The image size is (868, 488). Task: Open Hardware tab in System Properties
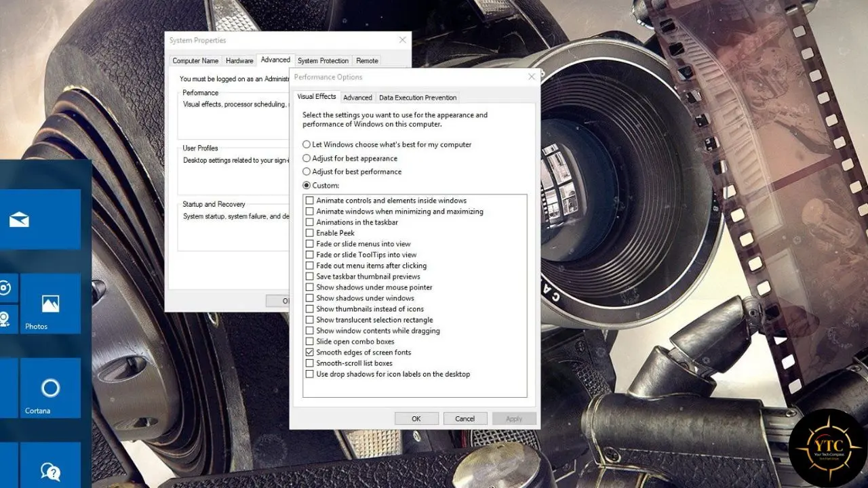coord(239,61)
